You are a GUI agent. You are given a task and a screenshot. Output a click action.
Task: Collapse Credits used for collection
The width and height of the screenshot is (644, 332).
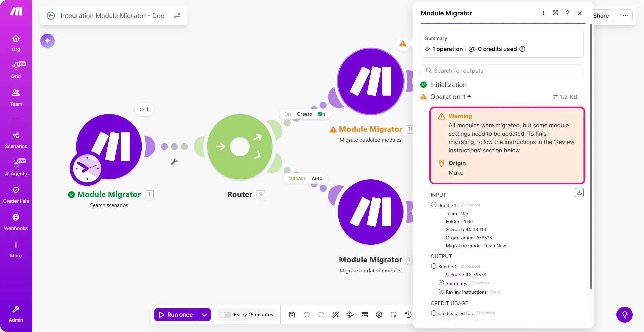[434, 313]
